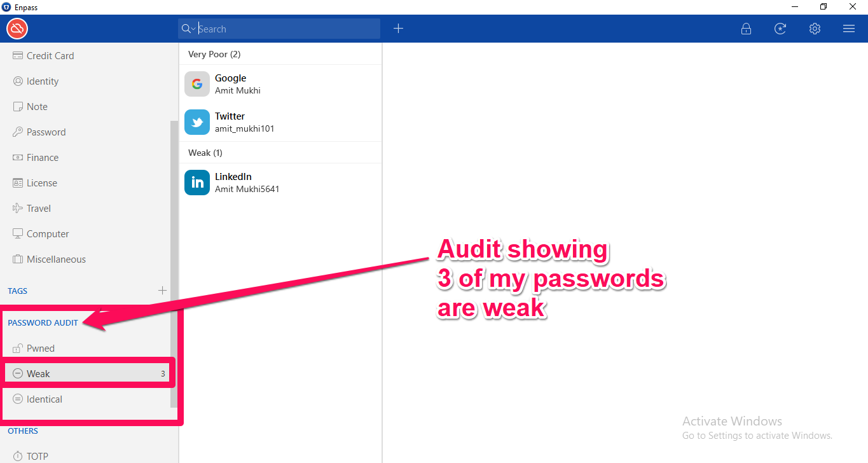Open the password generator icon
This screenshot has height=463, width=868.
click(x=780, y=29)
